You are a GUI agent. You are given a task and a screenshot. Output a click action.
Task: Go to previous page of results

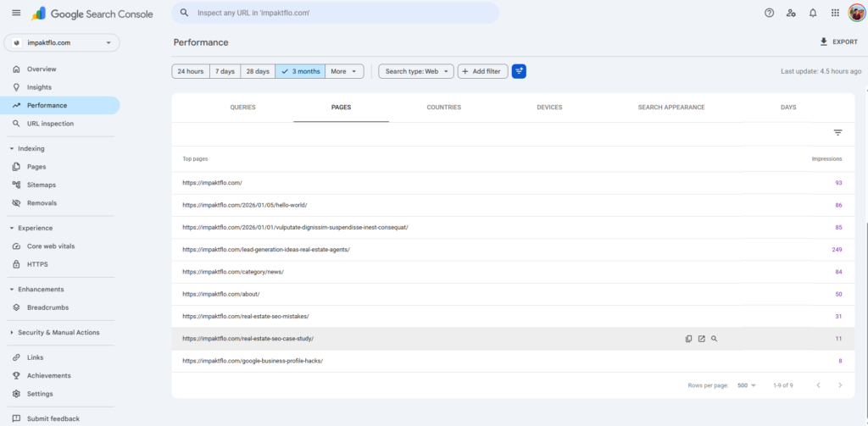coord(818,385)
